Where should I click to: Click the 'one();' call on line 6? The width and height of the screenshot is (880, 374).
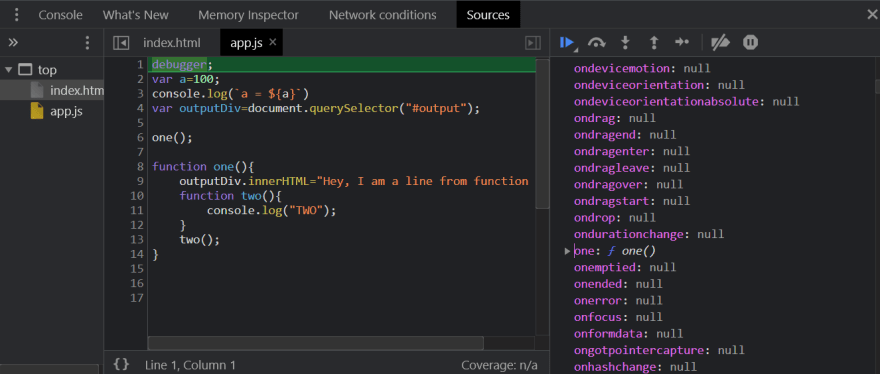172,137
